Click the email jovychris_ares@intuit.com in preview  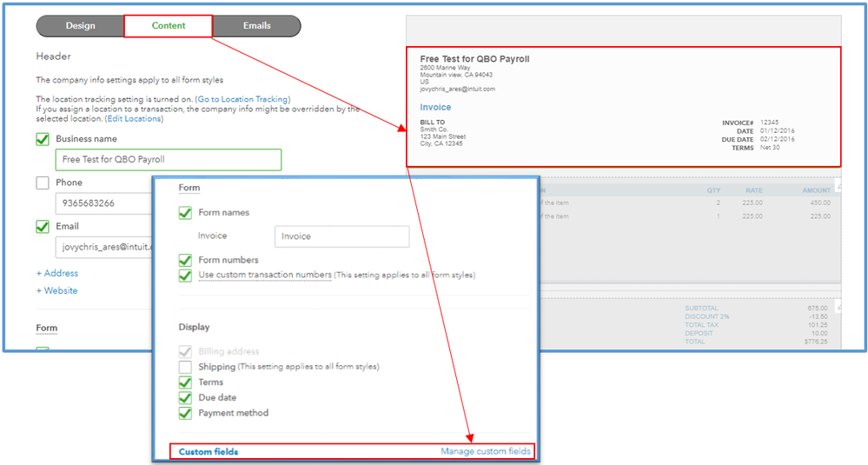click(x=457, y=90)
